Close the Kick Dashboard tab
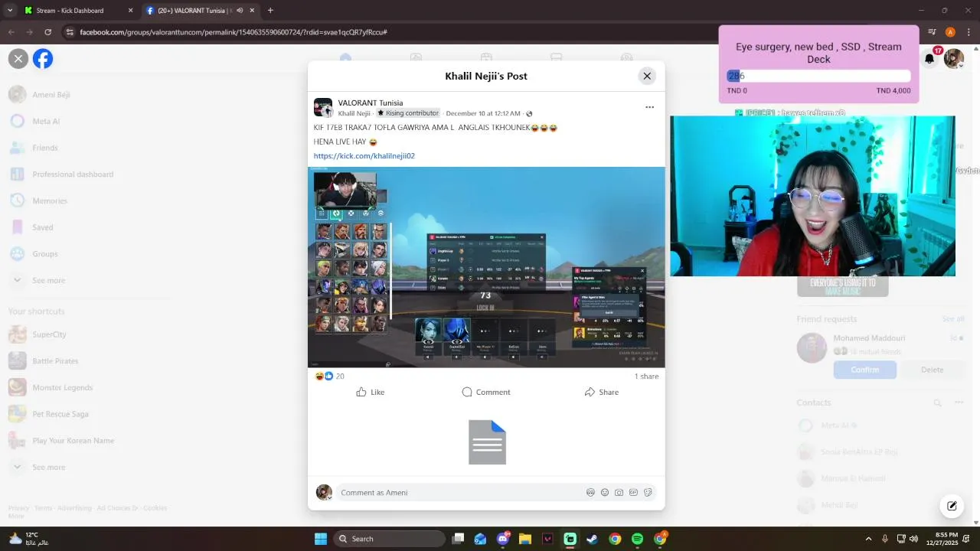Screen dimensions: 980x551 pyautogui.click(x=130, y=11)
